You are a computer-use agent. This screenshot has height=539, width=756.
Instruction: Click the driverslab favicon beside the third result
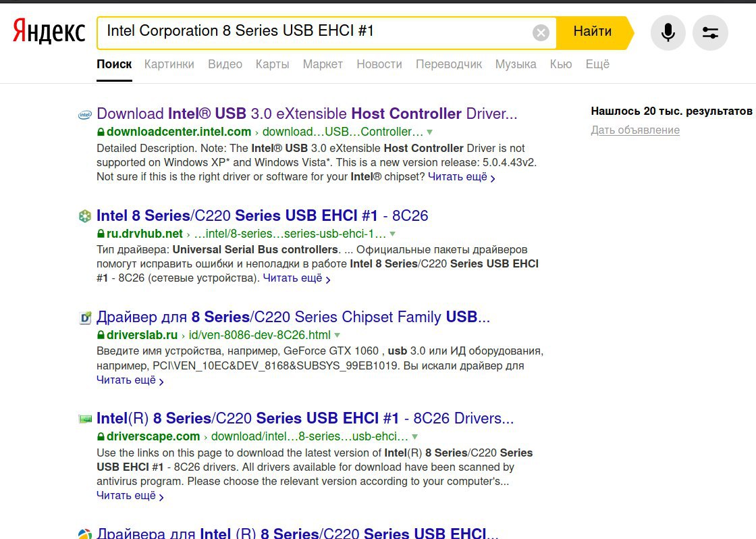coord(85,317)
